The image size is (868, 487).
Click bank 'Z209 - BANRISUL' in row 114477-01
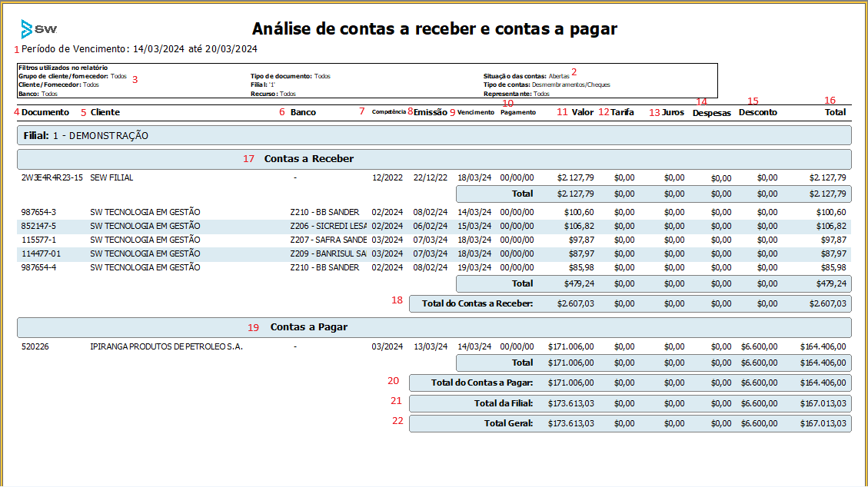(x=328, y=253)
